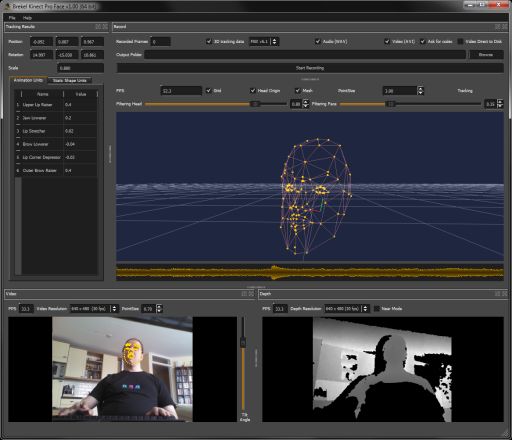Screen dimensions: 512x440
Task: Select the Brow Lowerer row
Action: (56, 144)
